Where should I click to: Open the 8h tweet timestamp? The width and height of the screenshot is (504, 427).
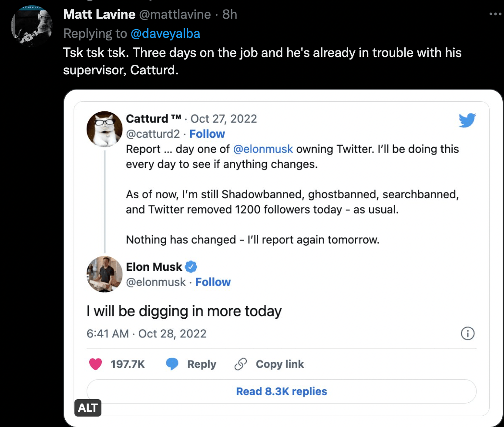click(229, 14)
